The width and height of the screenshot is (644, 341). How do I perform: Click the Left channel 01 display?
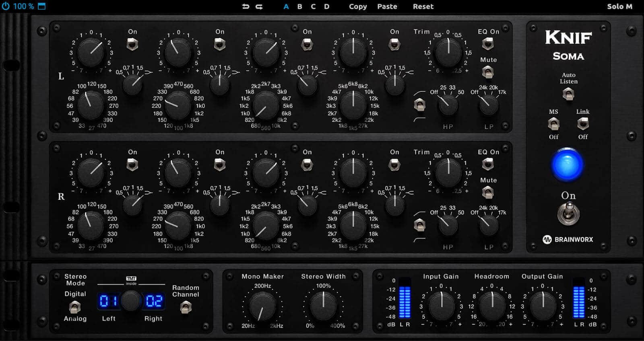click(109, 301)
